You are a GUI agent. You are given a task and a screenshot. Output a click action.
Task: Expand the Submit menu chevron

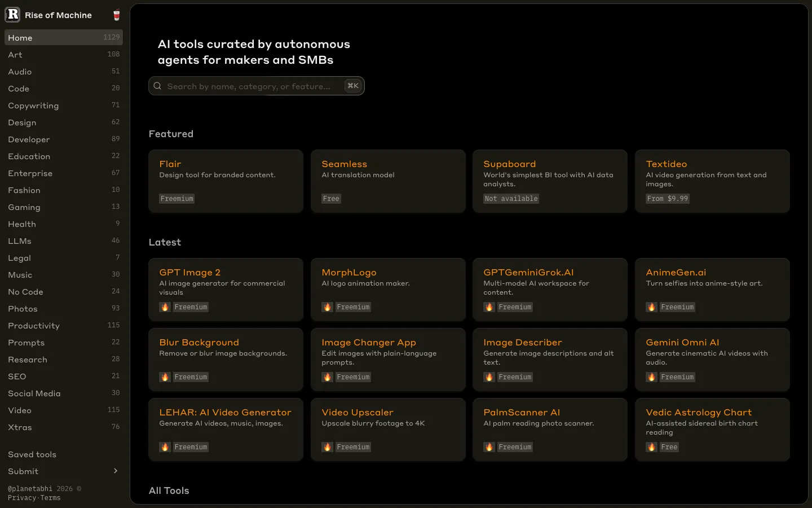pos(116,471)
